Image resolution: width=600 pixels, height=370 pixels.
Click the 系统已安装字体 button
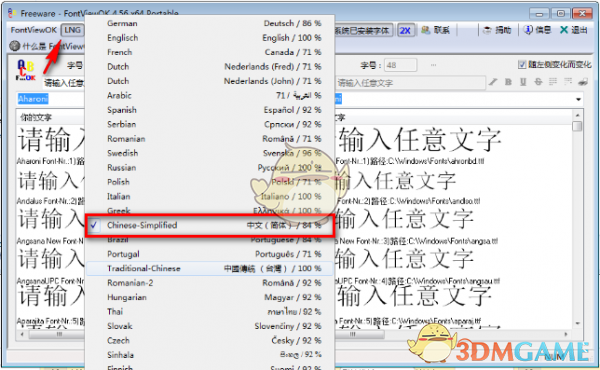click(x=364, y=30)
